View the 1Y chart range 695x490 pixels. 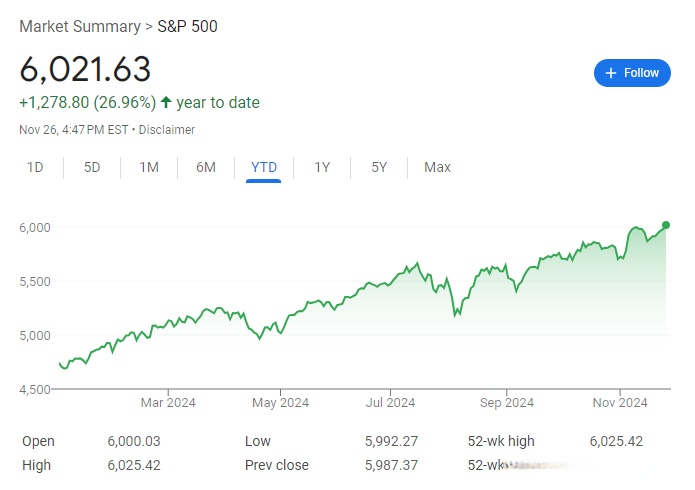point(322,167)
